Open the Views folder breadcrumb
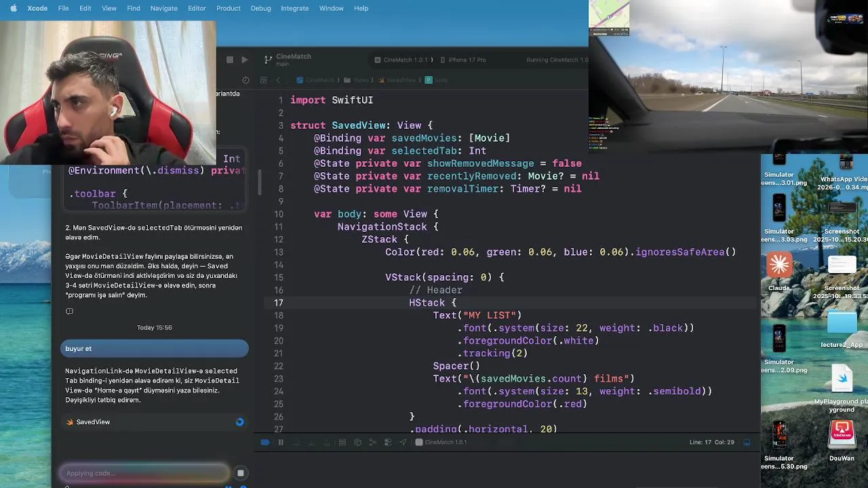Screen dimensions: 868x488 (x=357, y=80)
